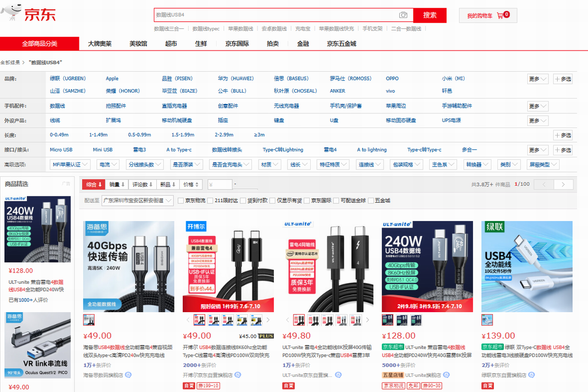Go to previous results page arrow
The image size is (588, 392).
tap(544, 184)
